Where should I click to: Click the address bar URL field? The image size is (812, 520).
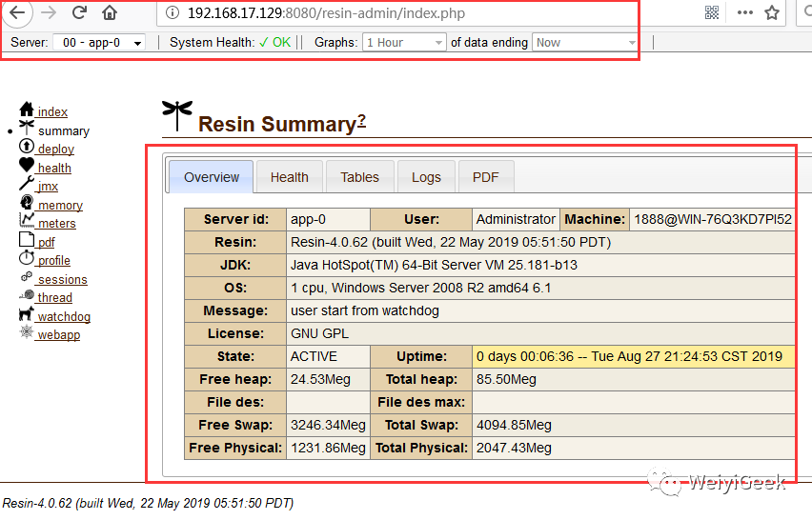pyautogui.click(x=396, y=13)
